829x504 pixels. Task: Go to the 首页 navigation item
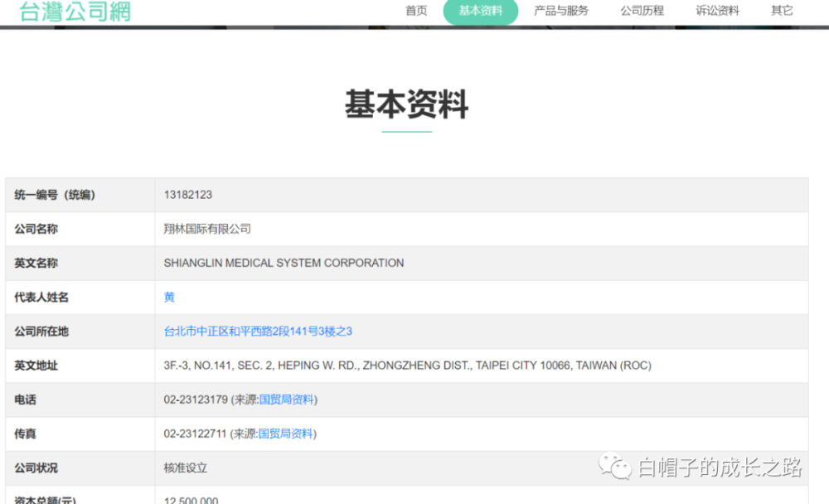[416, 11]
